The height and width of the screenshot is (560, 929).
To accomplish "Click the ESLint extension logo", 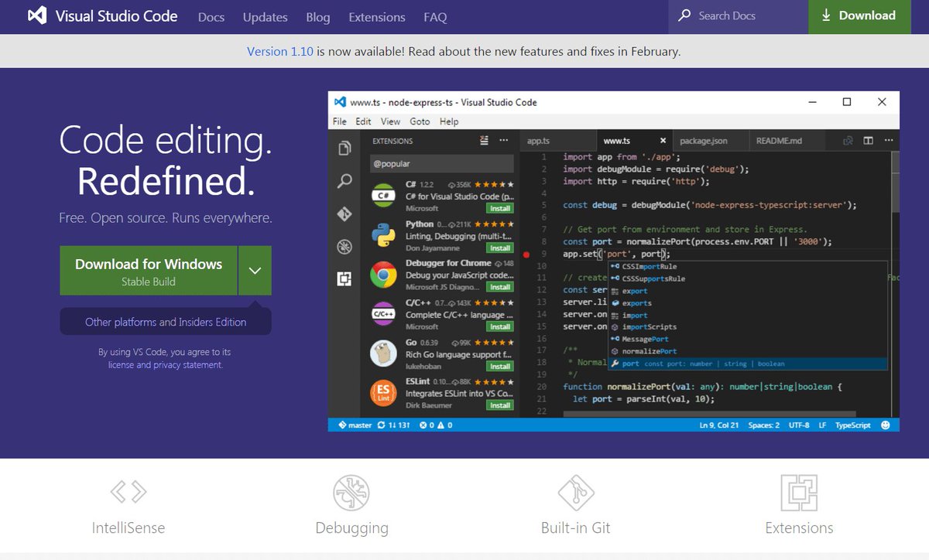I will (383, 393).
